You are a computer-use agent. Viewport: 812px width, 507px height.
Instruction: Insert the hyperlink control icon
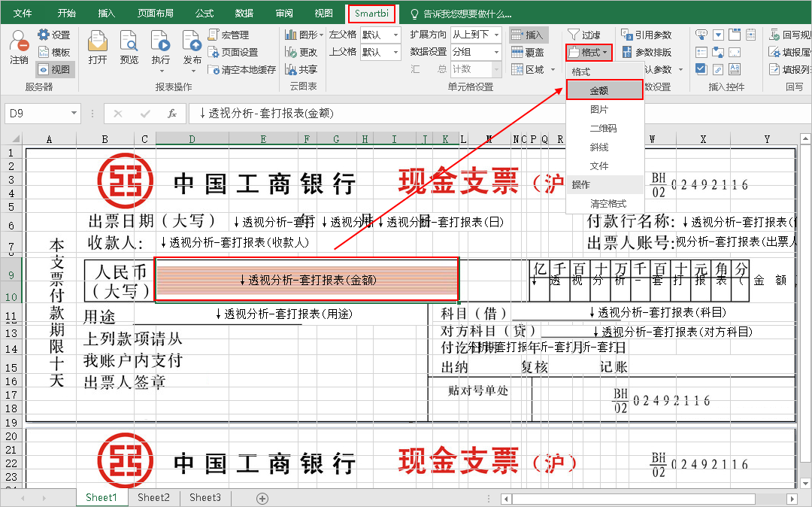coord(718,69)
